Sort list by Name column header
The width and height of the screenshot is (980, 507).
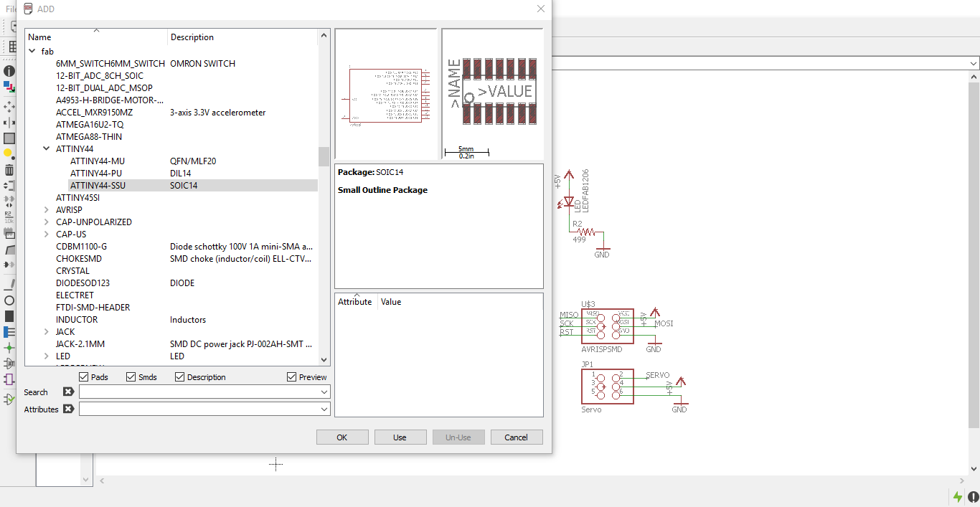click(x=96, y=37)
